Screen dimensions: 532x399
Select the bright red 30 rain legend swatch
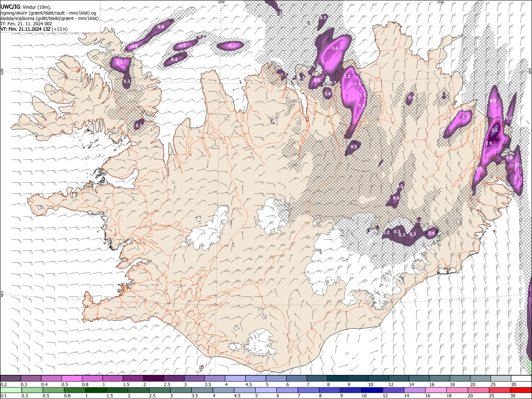pyautogui.click(x=522, y=390)
